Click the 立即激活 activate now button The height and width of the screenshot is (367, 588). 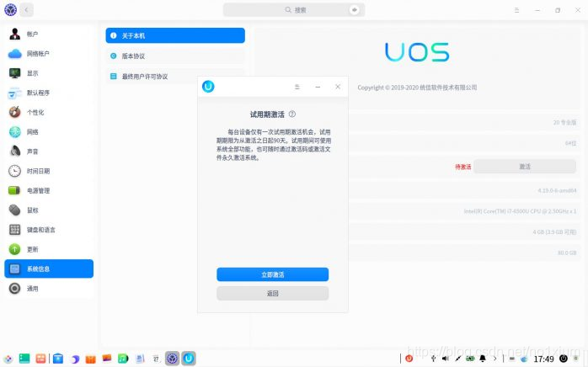[x=273, y=274]
